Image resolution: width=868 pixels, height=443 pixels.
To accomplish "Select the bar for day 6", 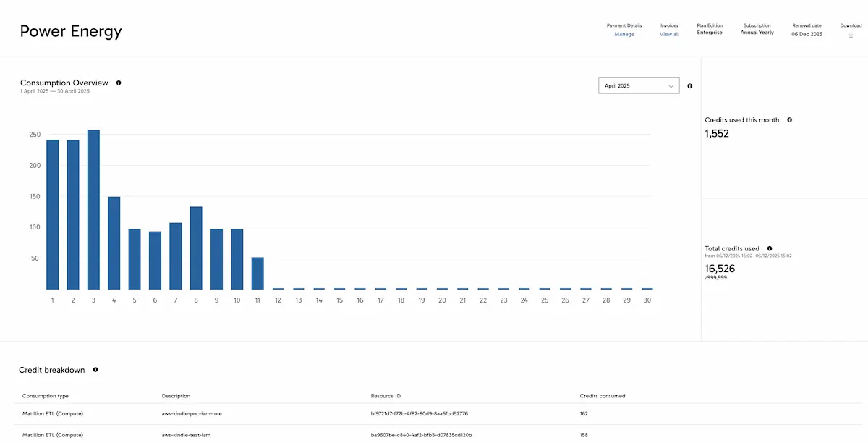I will 155,260.
